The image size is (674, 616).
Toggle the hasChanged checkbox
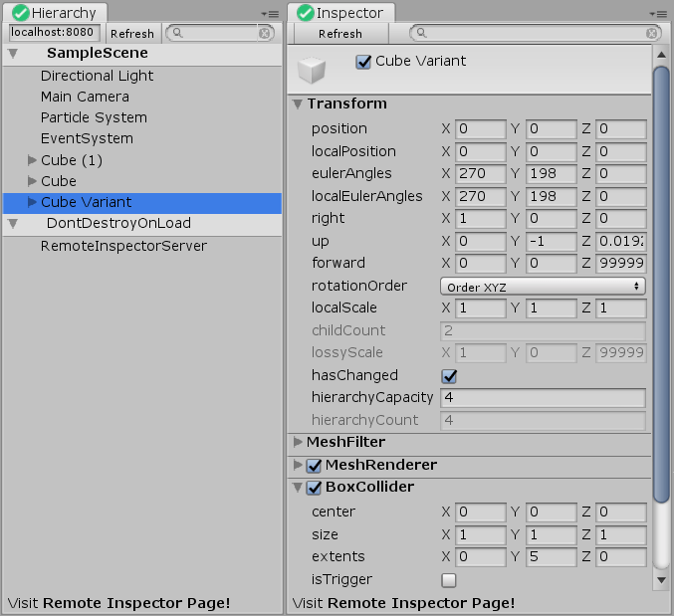click(449, 376)
